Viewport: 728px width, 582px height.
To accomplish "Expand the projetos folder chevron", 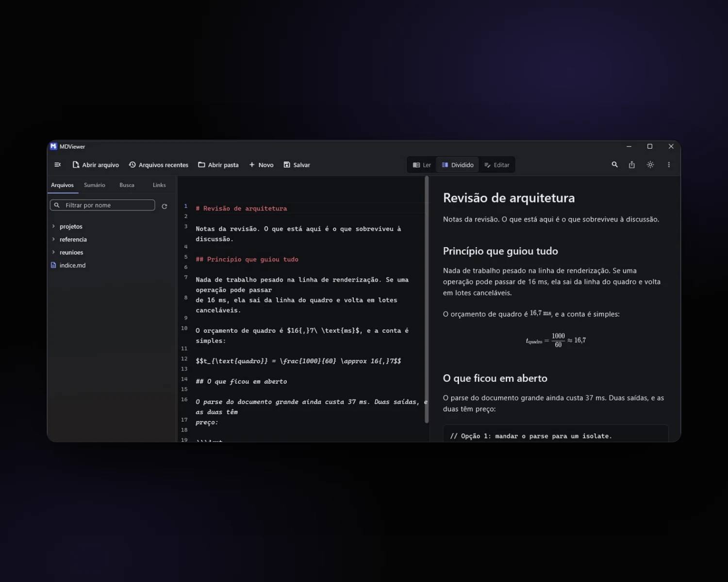I will (53, 226).
